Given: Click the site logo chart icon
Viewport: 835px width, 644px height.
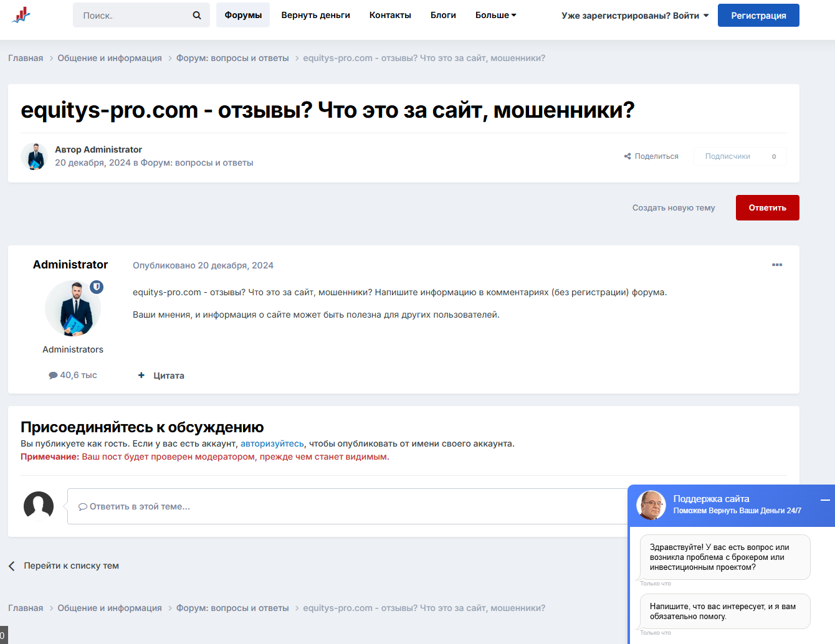Looking at the screenshot, I should tap(21, 15).
